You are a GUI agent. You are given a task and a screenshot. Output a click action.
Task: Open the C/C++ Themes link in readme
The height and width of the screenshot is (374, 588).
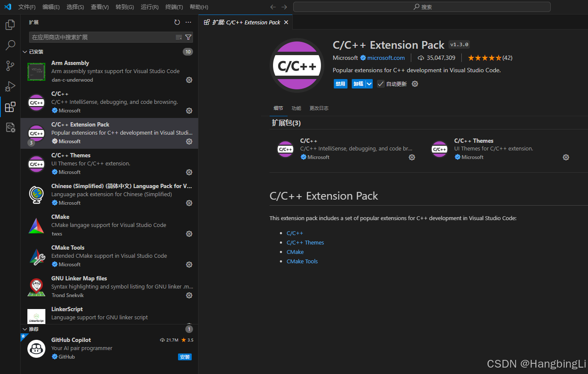pyautogui.click(x=305, y=242)
